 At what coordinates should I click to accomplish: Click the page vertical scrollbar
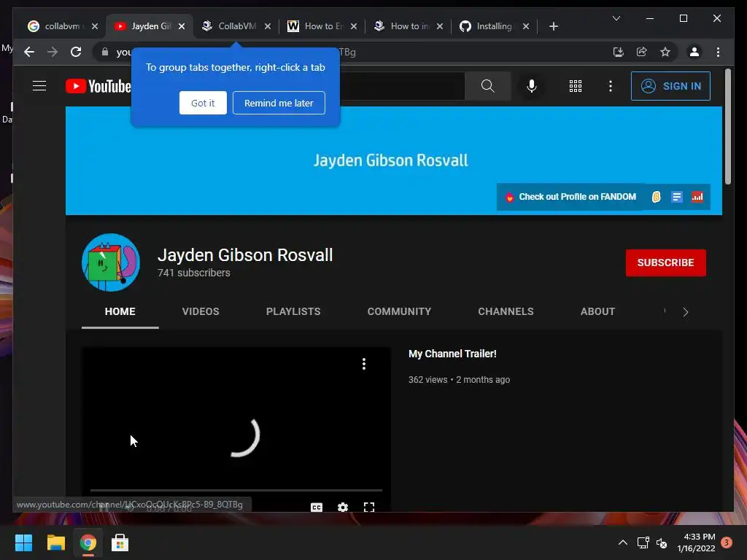[727, 127]
